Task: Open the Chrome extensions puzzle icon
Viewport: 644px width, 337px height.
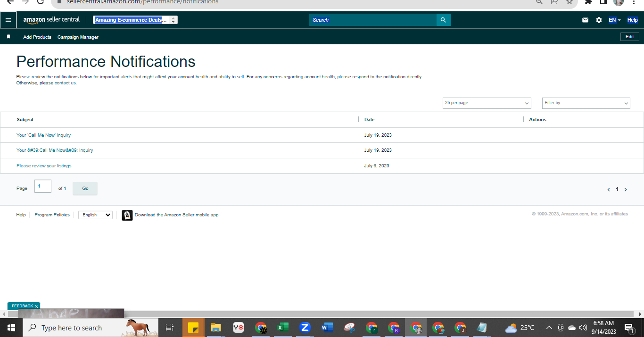Action: (588, 2)
